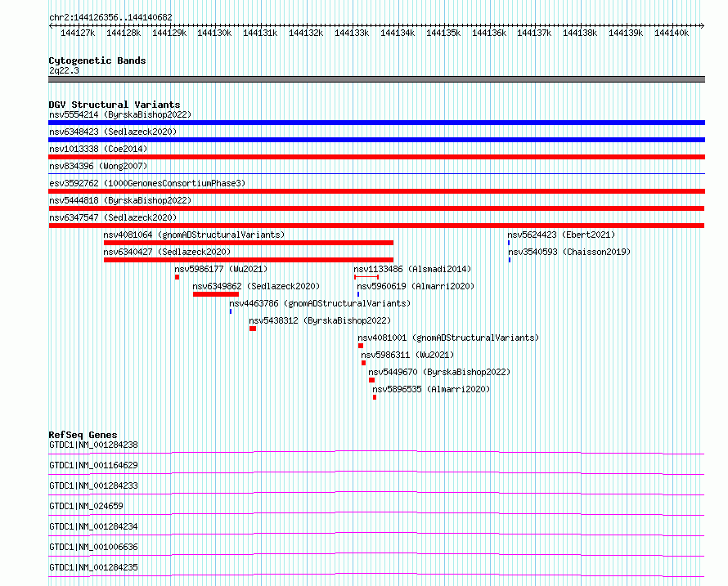Select the red marker under nsv5896535
This screenshot has width=728, height=586.
(375, 397)
